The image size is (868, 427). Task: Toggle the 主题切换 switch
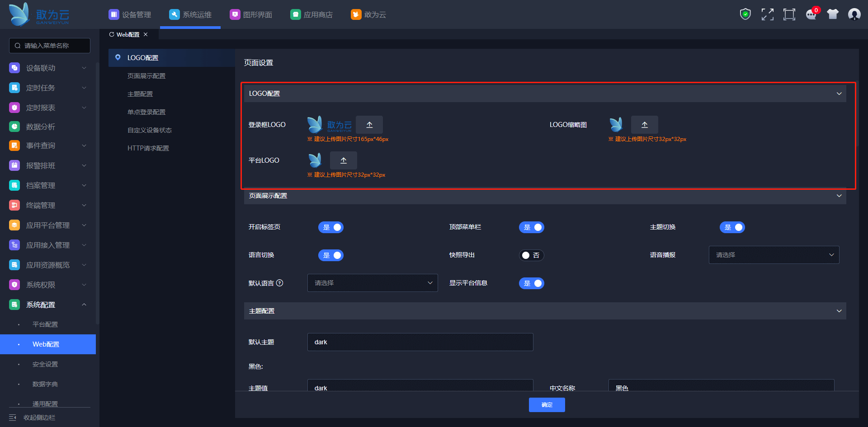point(732,227)
